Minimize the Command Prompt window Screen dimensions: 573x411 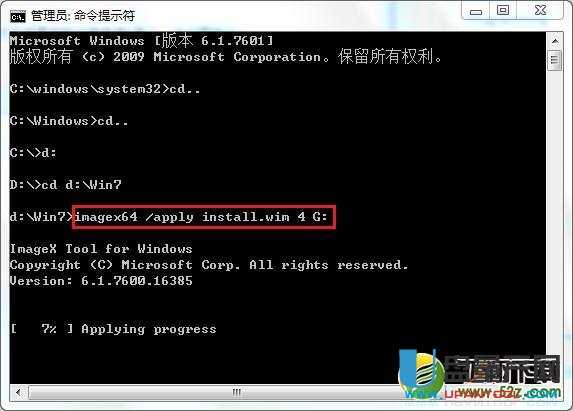(x=475, y=11)
